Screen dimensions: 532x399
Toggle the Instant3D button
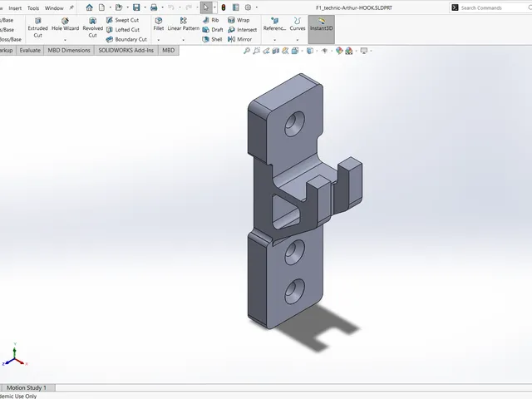[322, 24]
